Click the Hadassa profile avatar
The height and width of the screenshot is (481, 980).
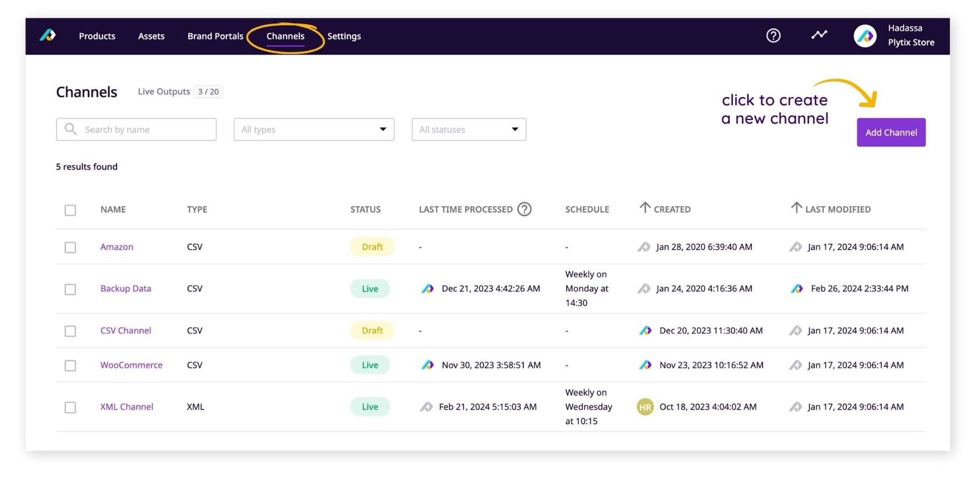tap(865, 36)
